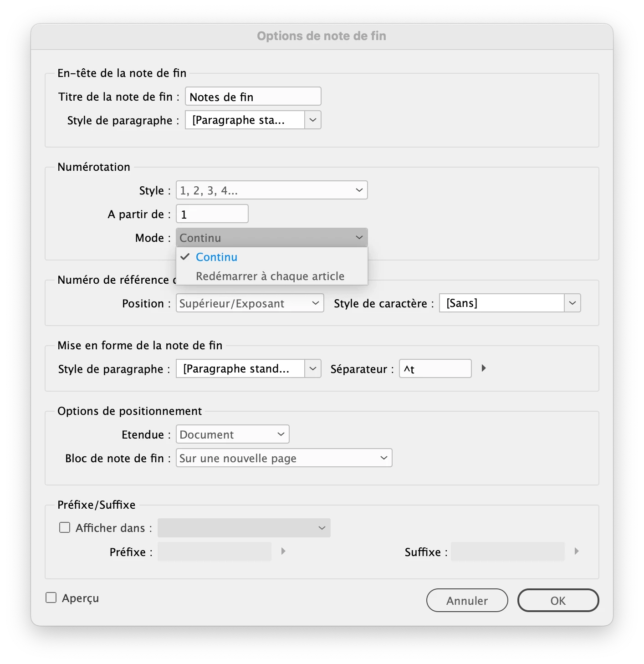The height and width of the screenshot is (664, 644).
Task: Open the endnote formatting paragraph style dropdown
Action: tap(313, 368)
